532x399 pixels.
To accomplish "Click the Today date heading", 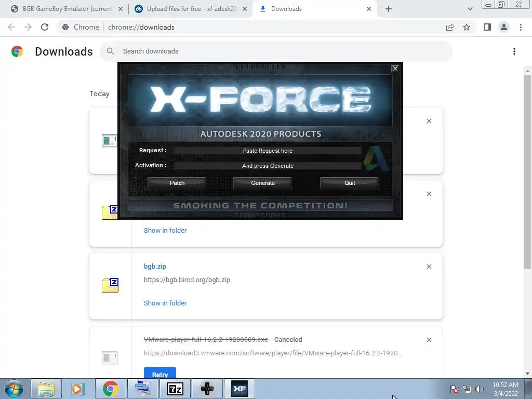I will tap(99, 94).
